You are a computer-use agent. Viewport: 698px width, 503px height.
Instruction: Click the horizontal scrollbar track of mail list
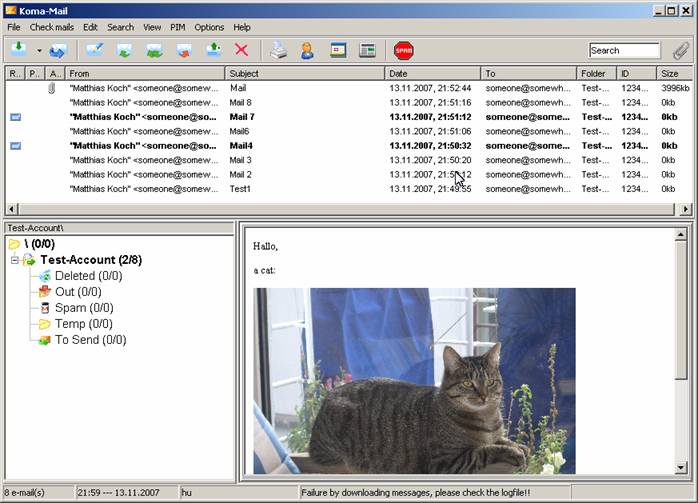pos(349,208)
